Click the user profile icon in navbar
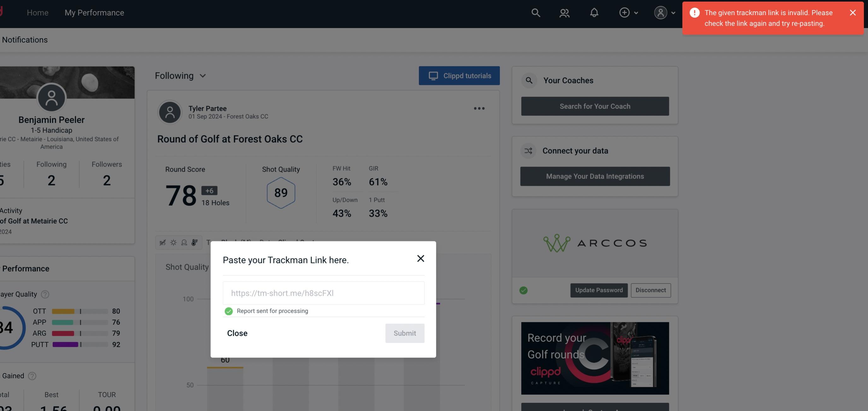 tap(660, 12)
